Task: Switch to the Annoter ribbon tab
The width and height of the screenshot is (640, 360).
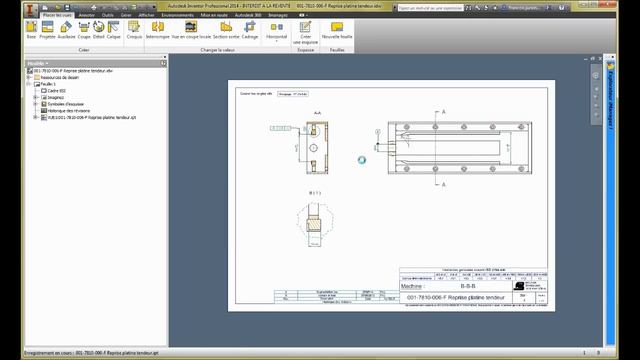Action: 87,15
